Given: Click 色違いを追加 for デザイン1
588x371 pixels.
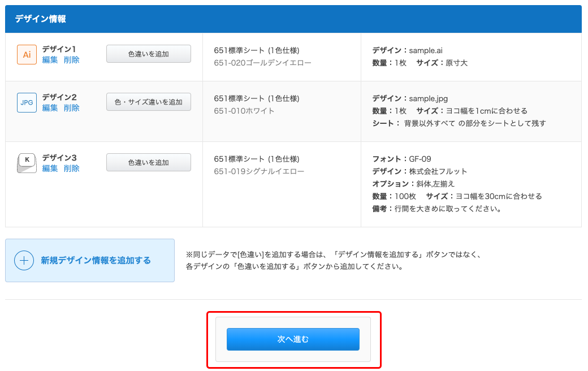Looking at the screenshot, I should 148,53.
